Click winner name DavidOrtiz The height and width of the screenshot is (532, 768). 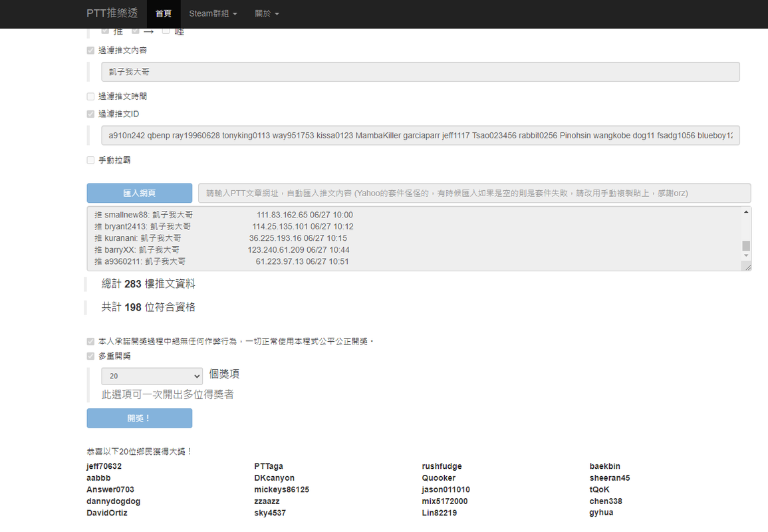(x=107, y=513)
